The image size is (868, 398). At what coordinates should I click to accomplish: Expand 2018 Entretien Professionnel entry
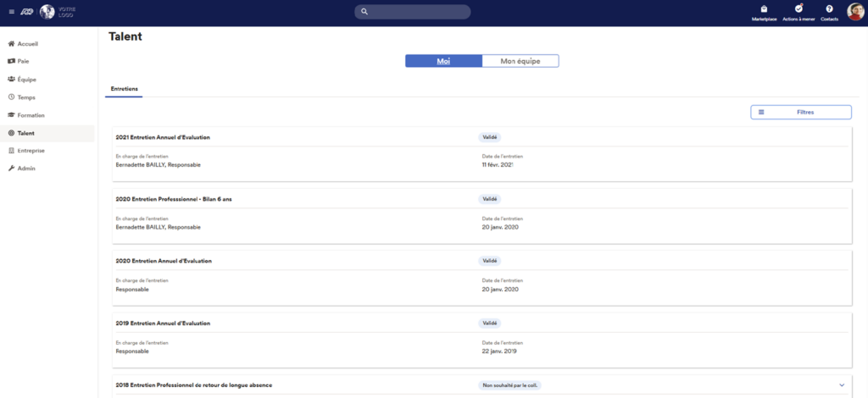click(x=841, y=385)
